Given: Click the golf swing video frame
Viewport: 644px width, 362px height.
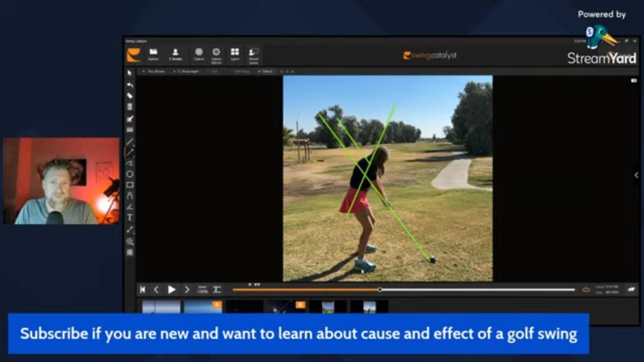Looking at the screenshot, I should click(387, 178).
